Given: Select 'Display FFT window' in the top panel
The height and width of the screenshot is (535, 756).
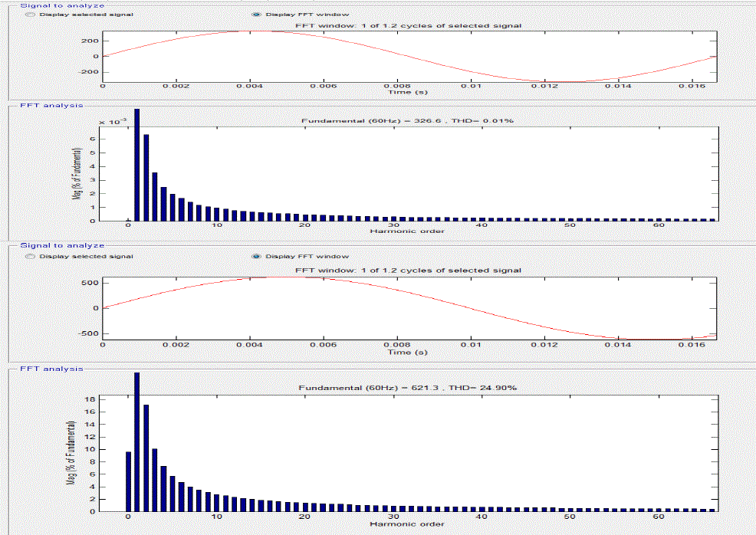Looking at the screenshot, I should 255,15.
